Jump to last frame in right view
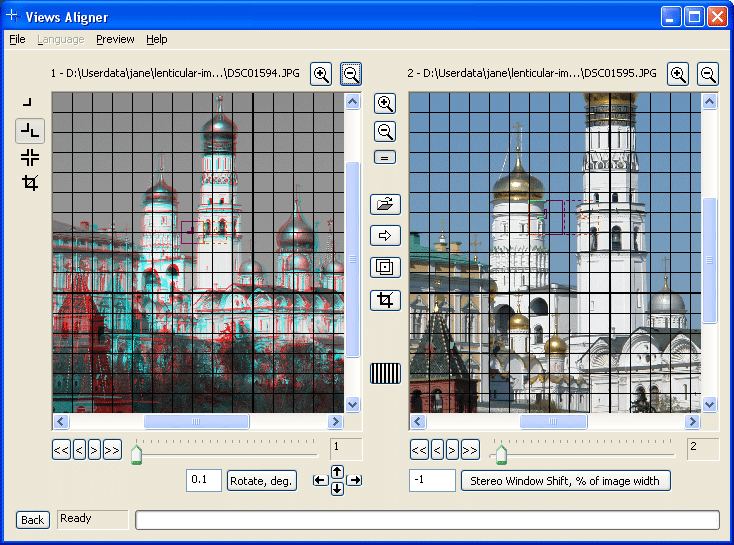This screenshot has width=734, height=545. coord(470,450)
